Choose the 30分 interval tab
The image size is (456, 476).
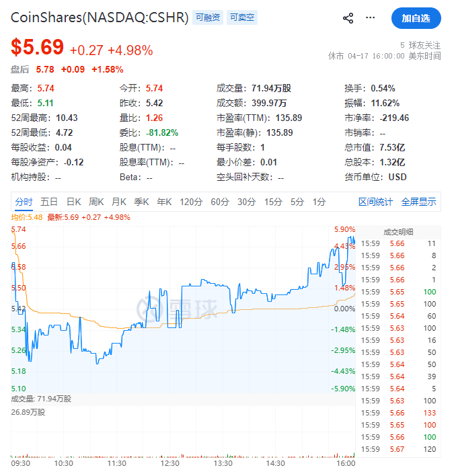tap(246, 201)
